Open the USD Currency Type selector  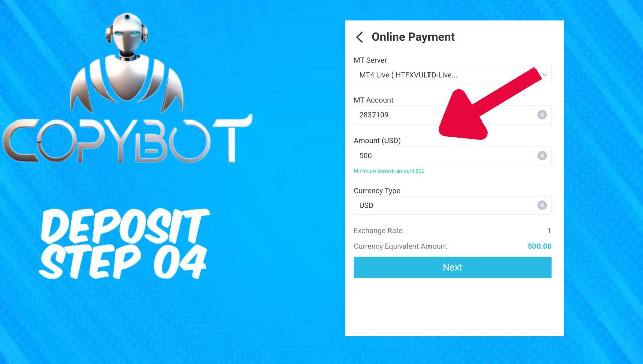[452, 205]
